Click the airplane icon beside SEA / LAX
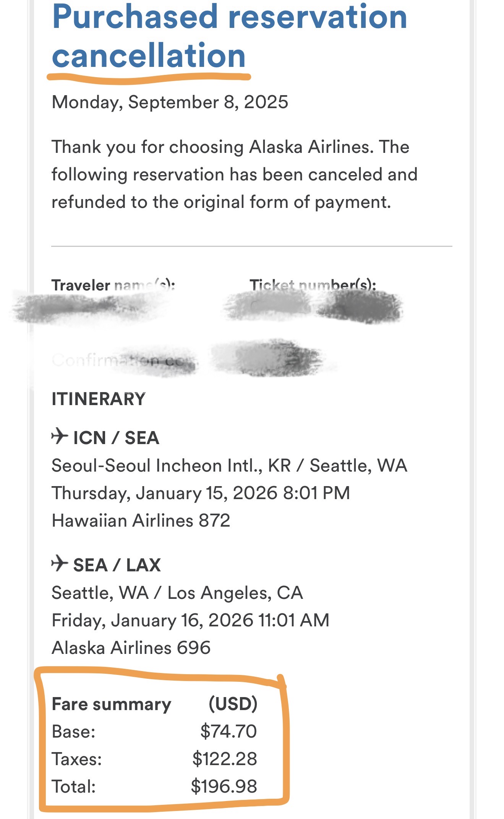Viewport: 504px width, 819px height. pos(59,563)
